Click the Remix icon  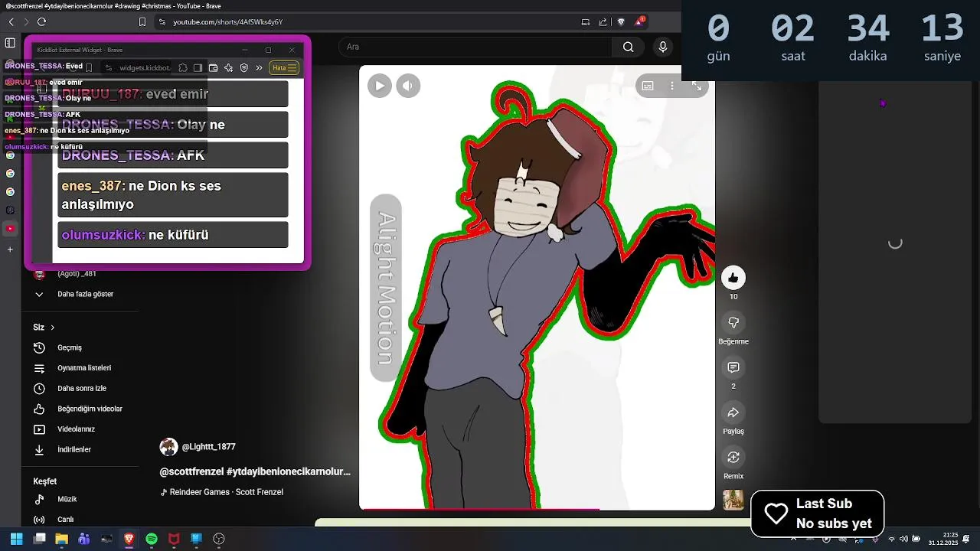733,458
